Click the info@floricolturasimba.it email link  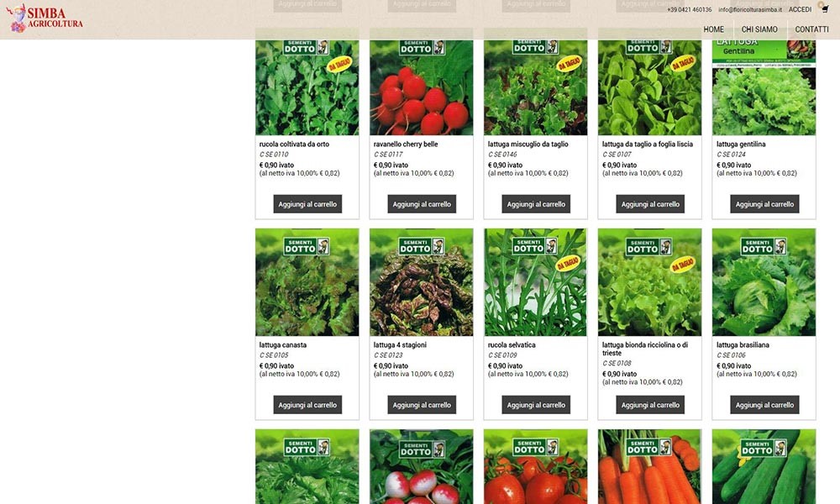point(750,9)
